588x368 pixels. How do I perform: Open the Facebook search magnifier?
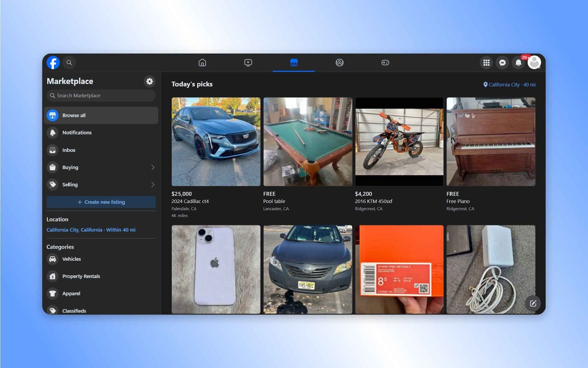pos(69,63)
